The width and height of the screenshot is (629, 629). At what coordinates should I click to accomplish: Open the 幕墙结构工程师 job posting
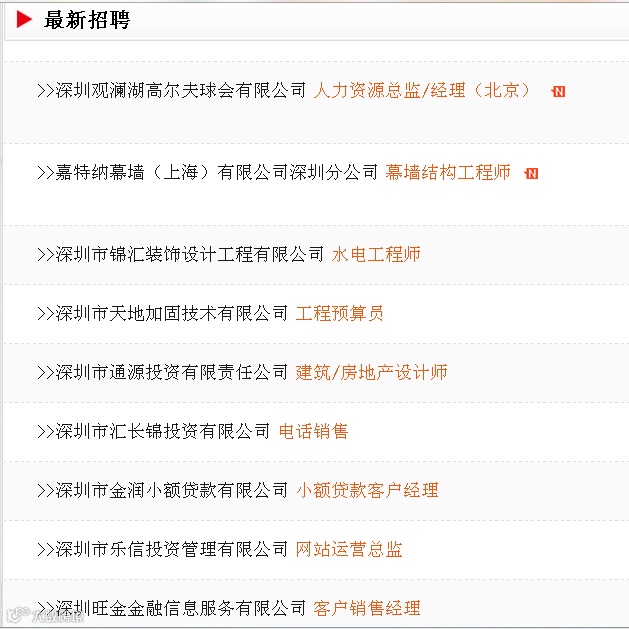pos(448,172)
